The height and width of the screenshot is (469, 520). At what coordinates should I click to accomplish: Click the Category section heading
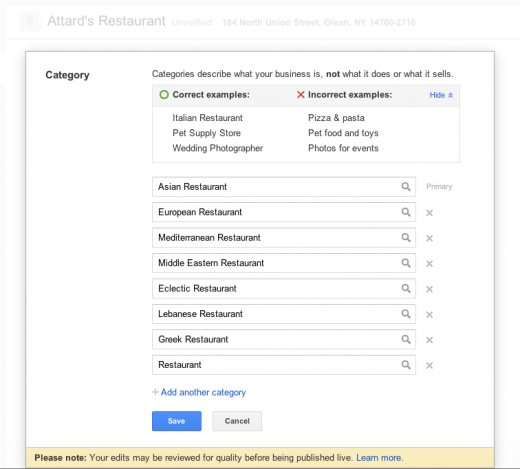click(x=67, y=75)
